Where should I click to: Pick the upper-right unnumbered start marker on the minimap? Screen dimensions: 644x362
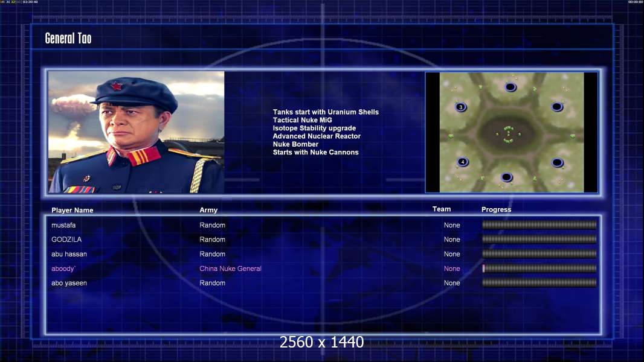(x=557, y=107)
